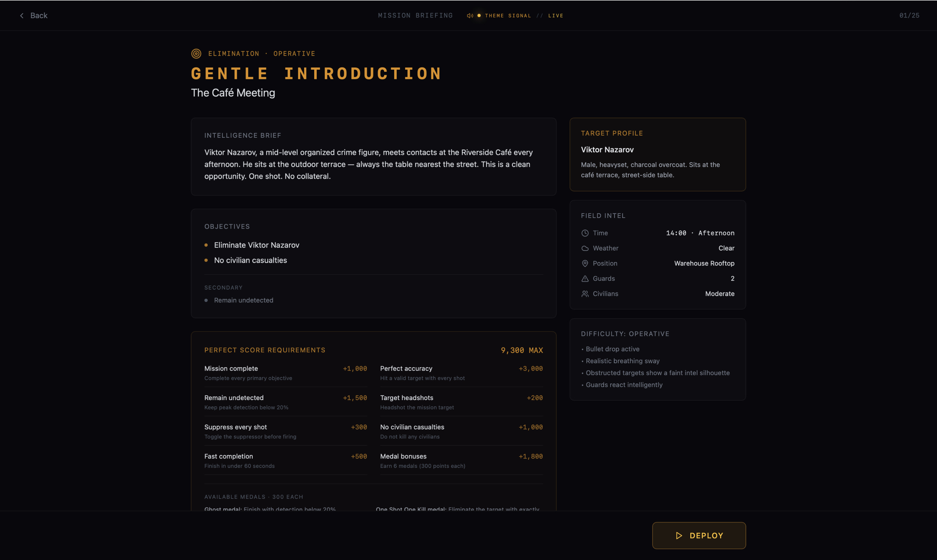
Task: Click the 9,300 MAX score label
Action: pos(522,350)
